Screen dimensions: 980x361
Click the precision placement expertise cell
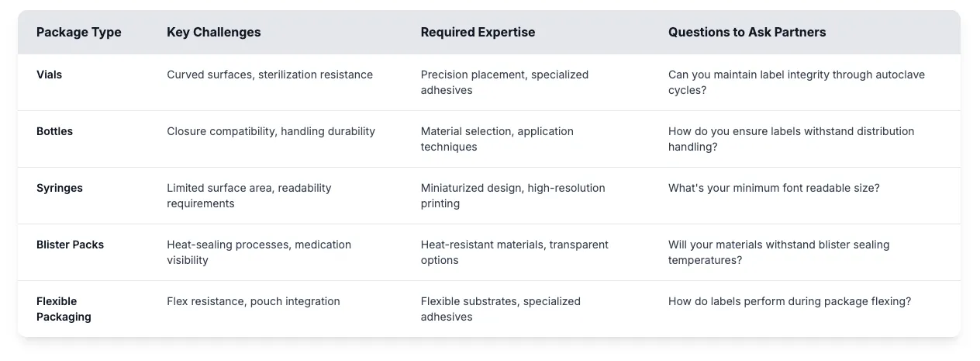pos(505,82)
